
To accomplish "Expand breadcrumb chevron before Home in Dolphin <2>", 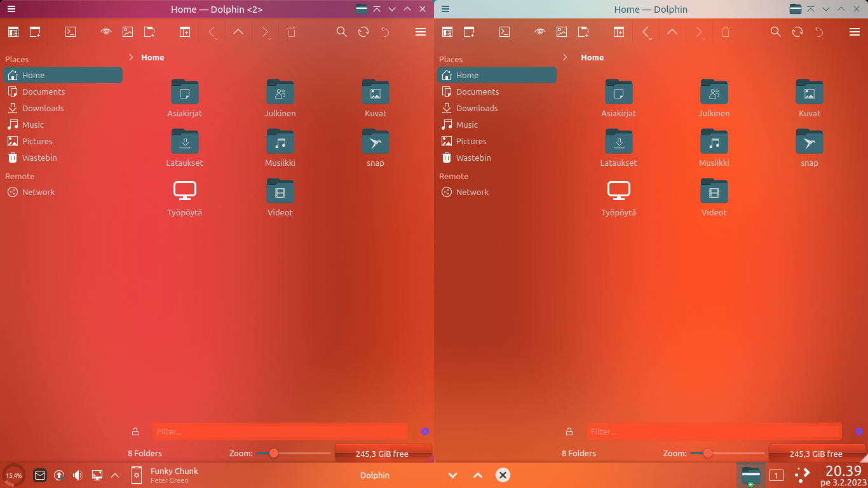I will [x=131, y=57].
